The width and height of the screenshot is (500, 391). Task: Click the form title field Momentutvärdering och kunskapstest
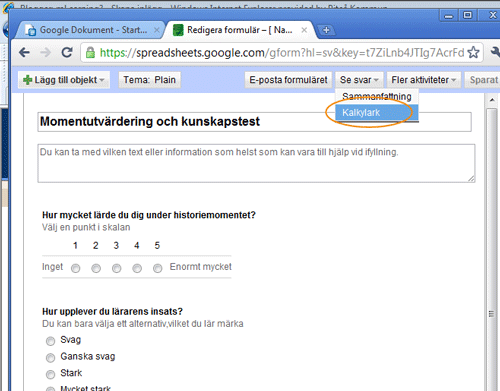[254, 122]
